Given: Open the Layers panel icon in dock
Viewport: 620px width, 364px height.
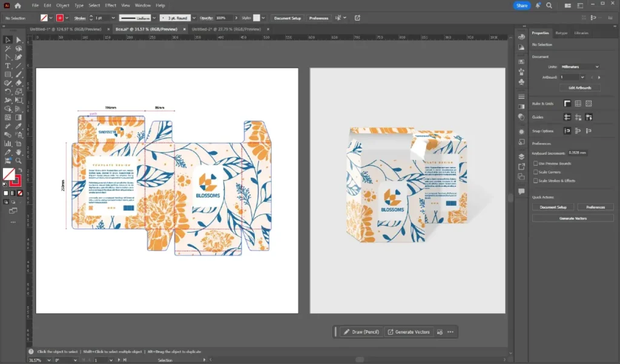Looking at the screenshot, I should click(x=521, y=156).
